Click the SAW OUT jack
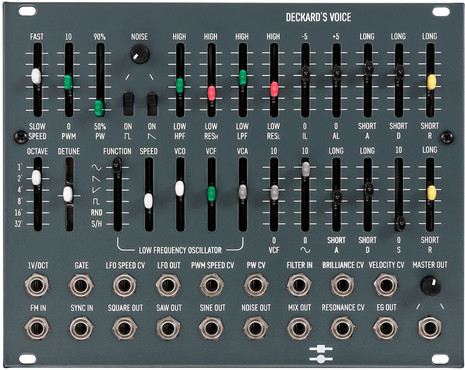Screen dimensions: 465x370 (168, 328)
